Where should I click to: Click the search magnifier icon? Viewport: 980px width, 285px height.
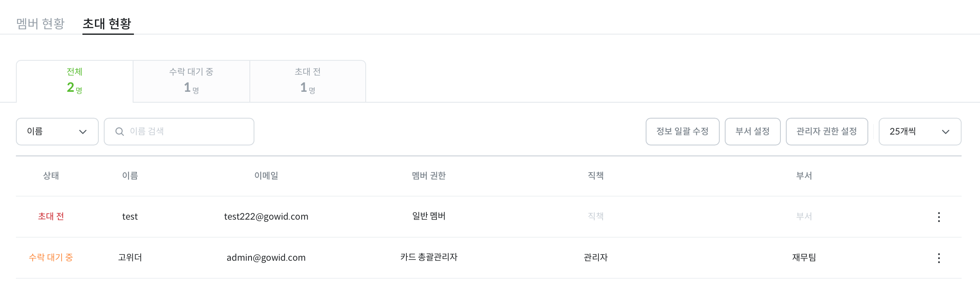pyautogui.click(x=120, y=132)
